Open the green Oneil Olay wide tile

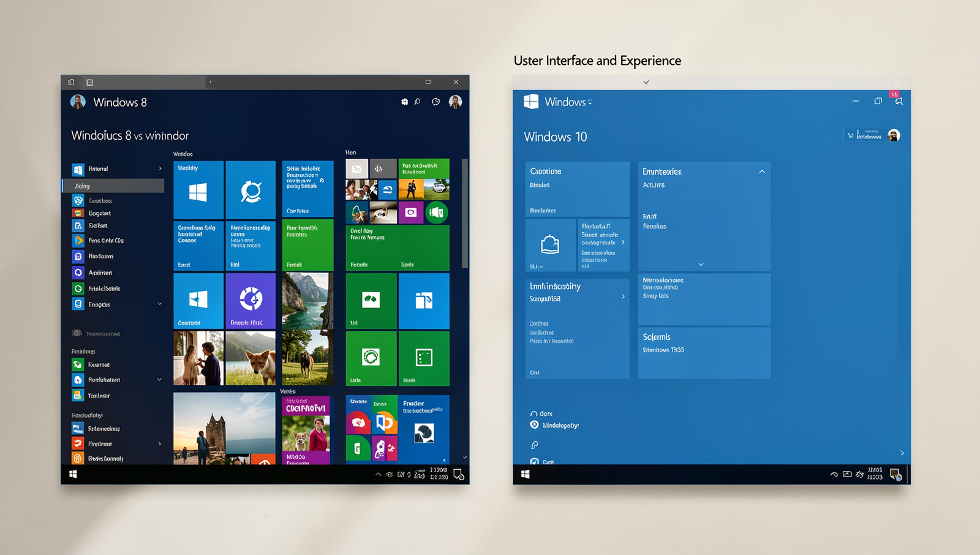[x=398, y=247]
